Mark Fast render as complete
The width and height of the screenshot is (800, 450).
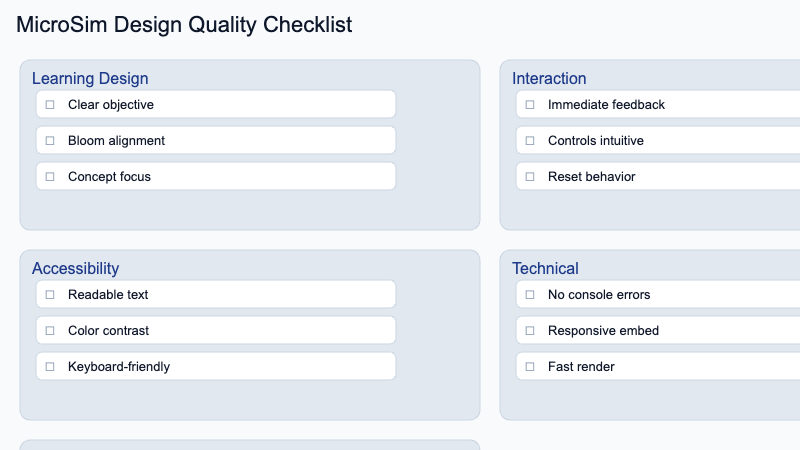[530, 367]
